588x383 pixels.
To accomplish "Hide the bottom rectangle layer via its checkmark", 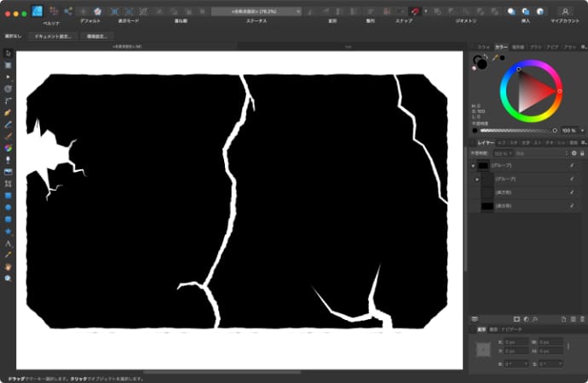I will click(572, 206).
